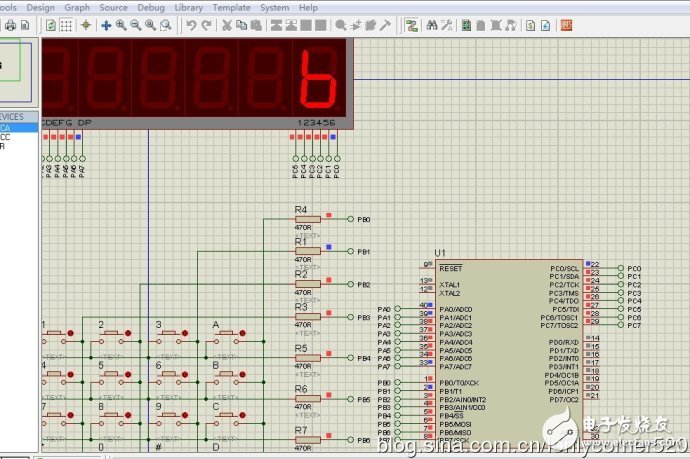
Task: Click the PC7 terminal label
Action: click(634, 326)
